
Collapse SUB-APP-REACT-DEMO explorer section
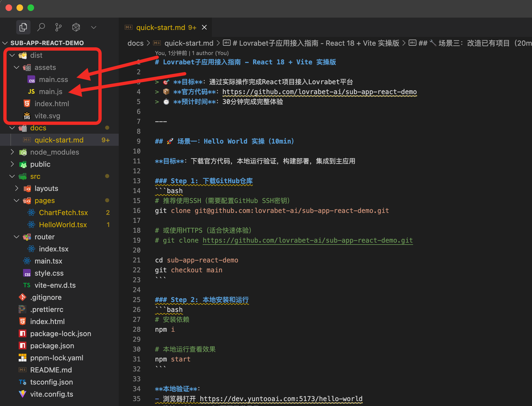point(5,43)
